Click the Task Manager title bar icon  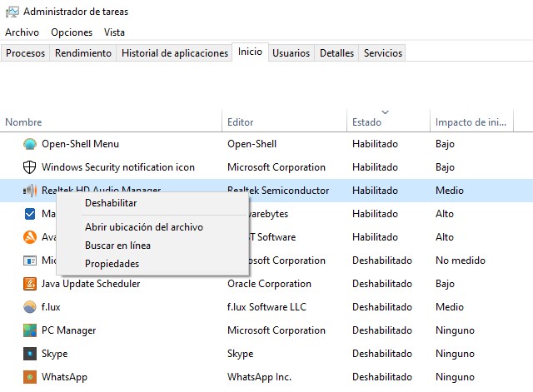coord(12,12)
